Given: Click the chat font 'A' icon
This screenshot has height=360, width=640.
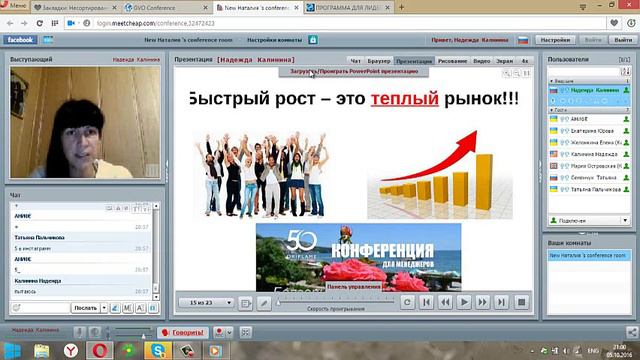Looking at the screenshot, I should point(140,308).
